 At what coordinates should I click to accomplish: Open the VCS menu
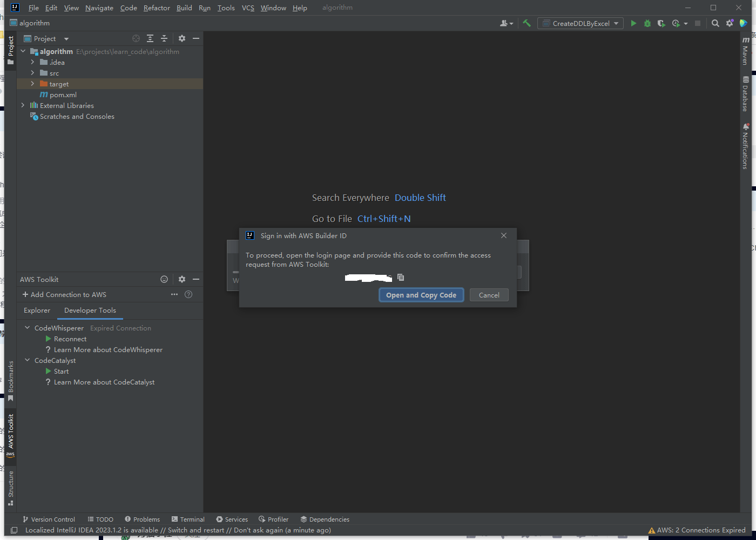(x=248, y=8)
